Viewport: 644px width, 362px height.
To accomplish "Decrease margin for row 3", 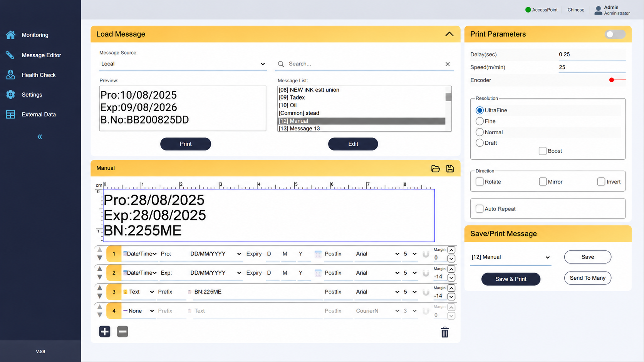I will [x=451, y=297].
